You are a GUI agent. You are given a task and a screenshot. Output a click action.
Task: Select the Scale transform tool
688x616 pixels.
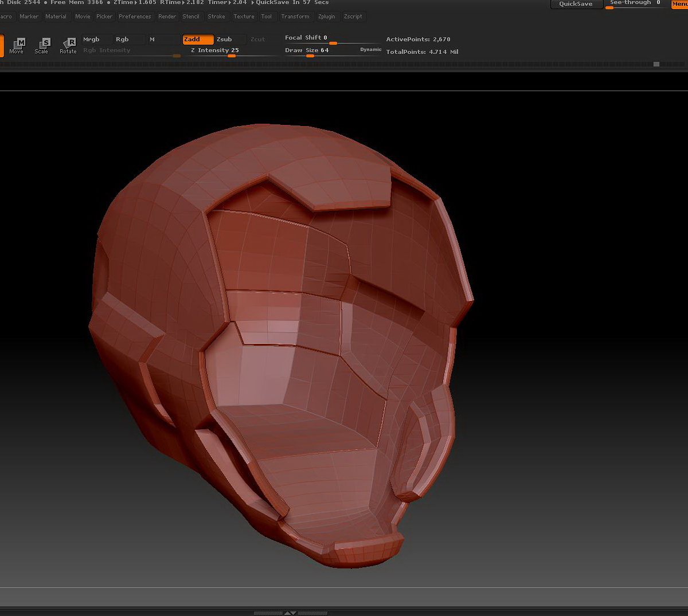42,45
